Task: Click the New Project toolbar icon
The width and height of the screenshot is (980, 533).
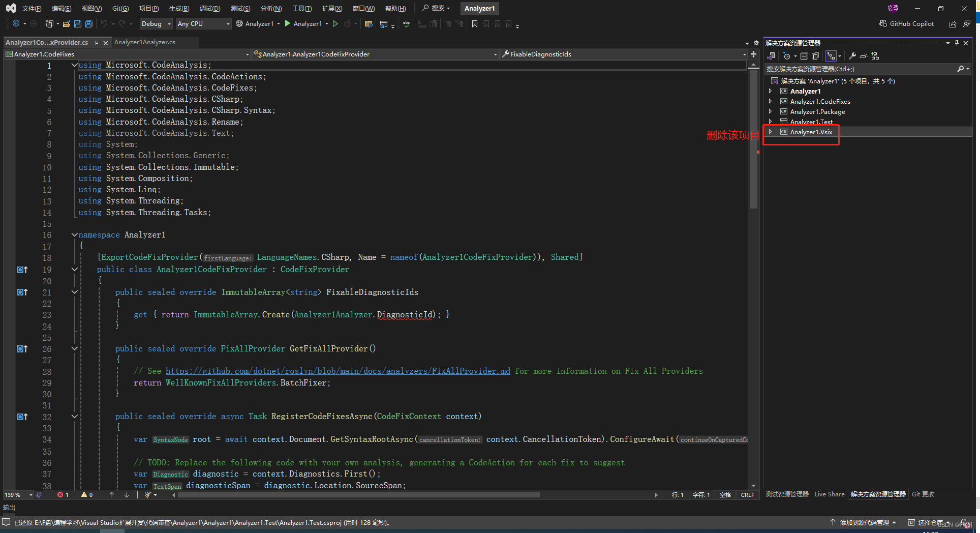Action: (x=49, y=23)
